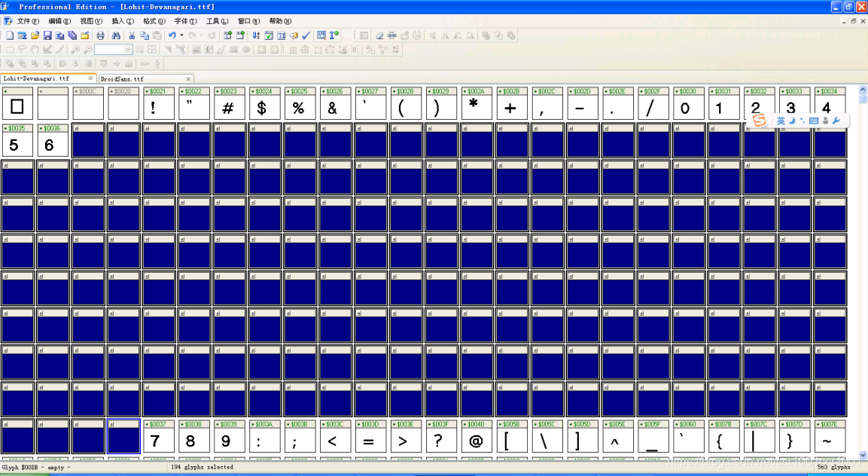The image size is (868, 476).
Task: Close the DroidSans.ttf tab
Action: click(188, 78)
